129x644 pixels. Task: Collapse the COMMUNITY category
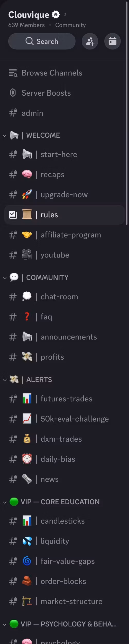[x=5, y=278]
